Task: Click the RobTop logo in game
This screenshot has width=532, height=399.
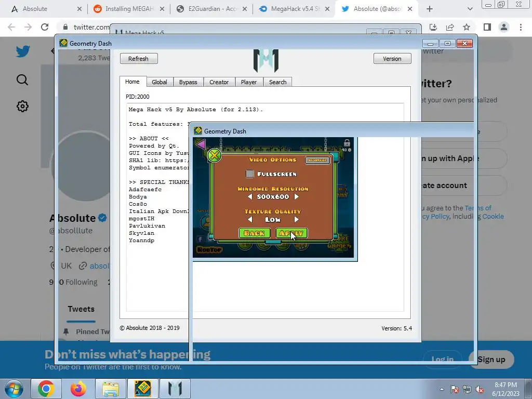Action: tap(209, 250)
